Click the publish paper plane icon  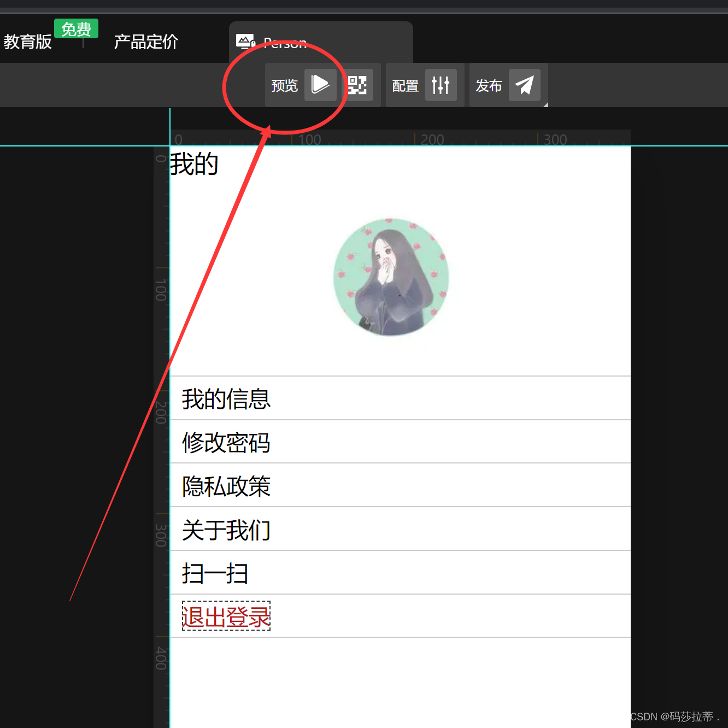(525, 85)
